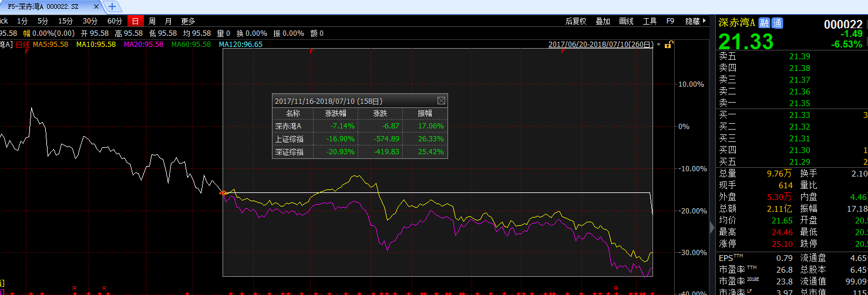Close the interval statistics popup

pos(441,101)
